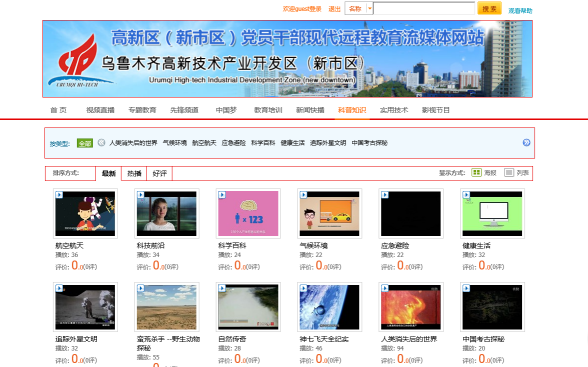Open the 人类消失后的世界 fire thumbnail

click(411, 307)
